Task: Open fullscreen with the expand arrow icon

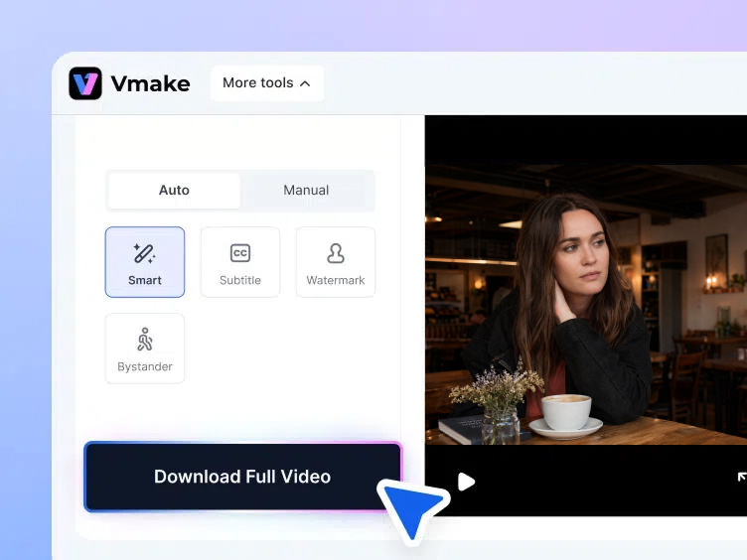Action: (x=742, y=477)
